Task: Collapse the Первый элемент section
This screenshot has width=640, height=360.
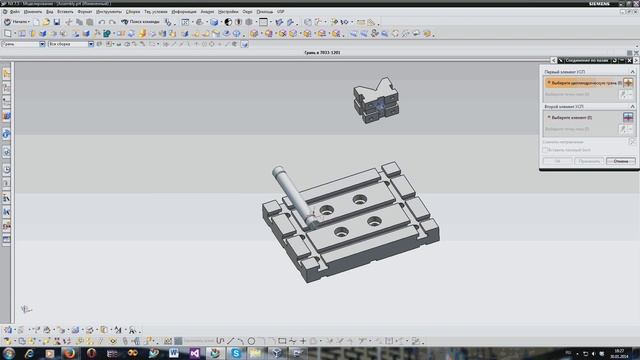Action: click(632, 72)
